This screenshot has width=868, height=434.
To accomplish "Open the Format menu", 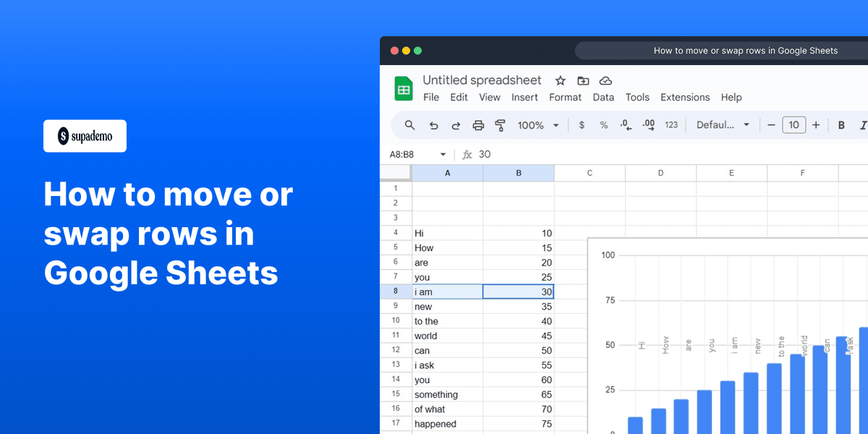I will click(565, 97).
